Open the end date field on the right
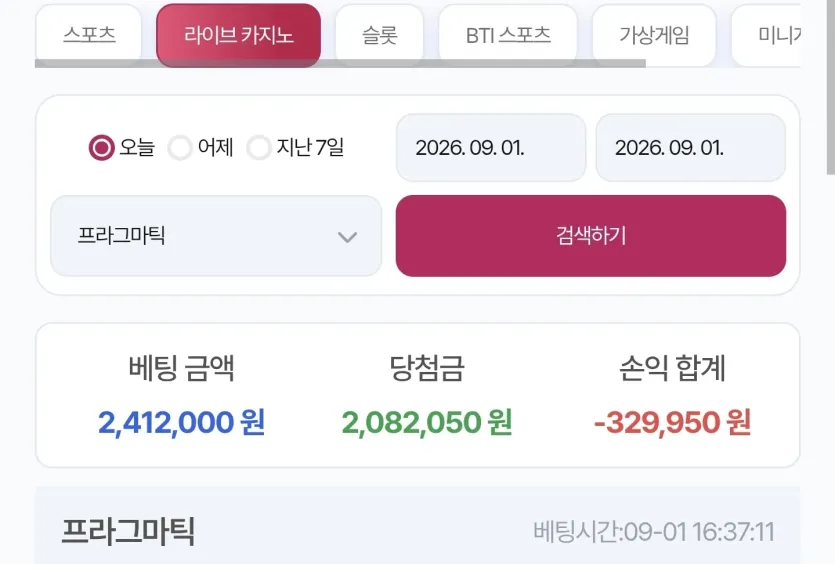This screenshot has width=835, height=564. click(x=691, y=148)
